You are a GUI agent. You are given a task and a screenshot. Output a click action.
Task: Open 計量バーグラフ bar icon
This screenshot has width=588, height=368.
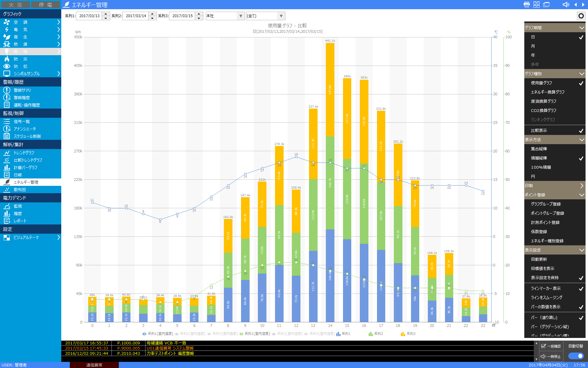(x=7, y=167)
